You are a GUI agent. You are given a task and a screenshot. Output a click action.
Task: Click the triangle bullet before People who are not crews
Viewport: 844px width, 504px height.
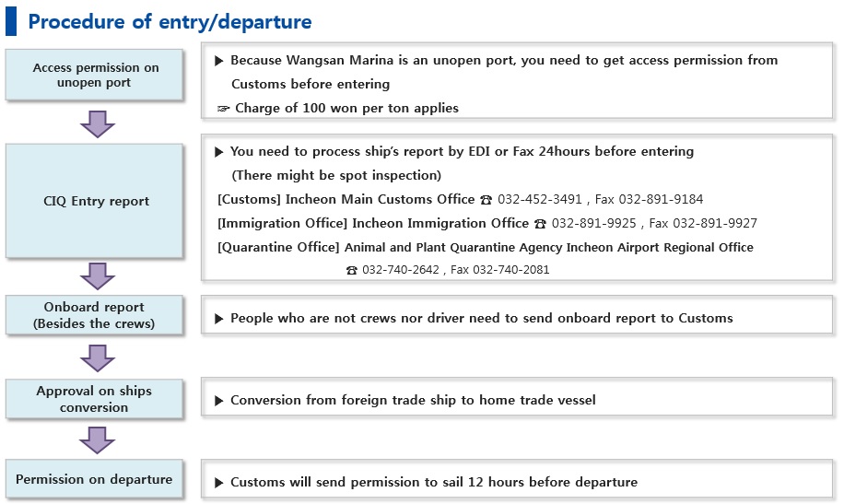(219, 319)
